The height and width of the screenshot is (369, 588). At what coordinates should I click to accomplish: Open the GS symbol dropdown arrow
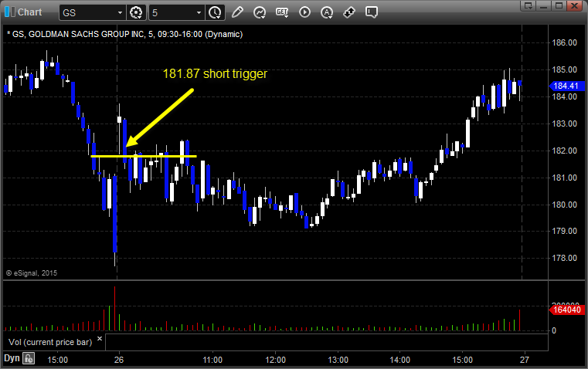[120, 12]
